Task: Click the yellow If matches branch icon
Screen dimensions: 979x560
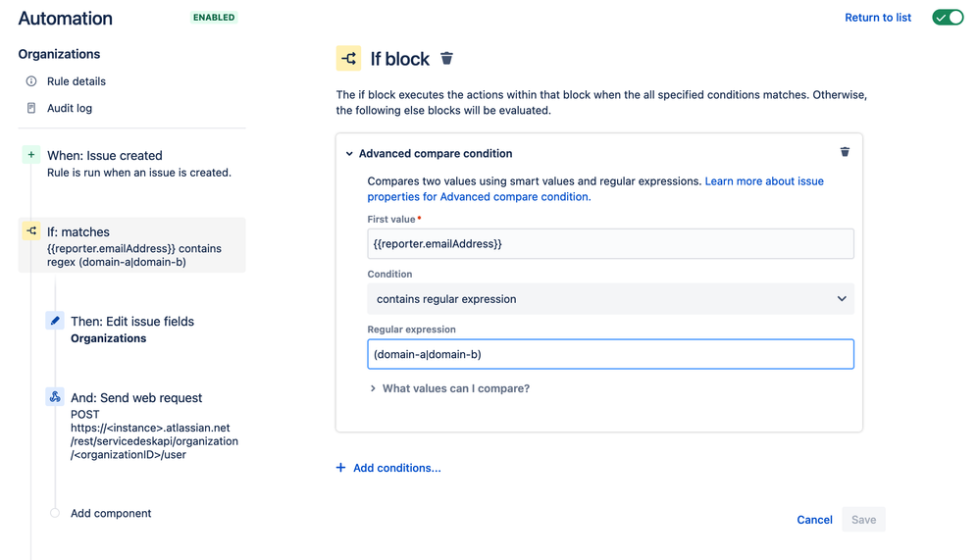Action: click(x=31, y=231)
